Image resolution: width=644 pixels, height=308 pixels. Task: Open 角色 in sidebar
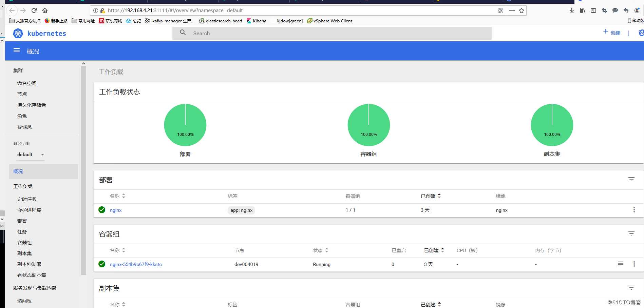tap(22, 116)
